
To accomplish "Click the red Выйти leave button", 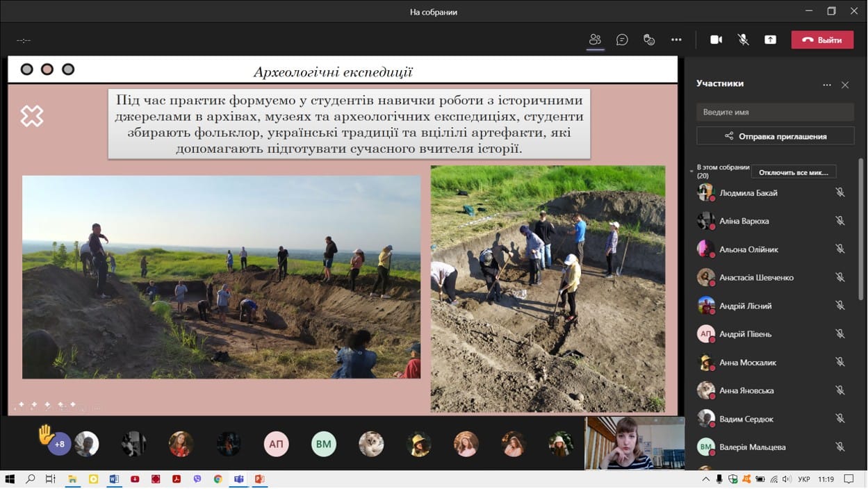I will (x=822, y=40).
